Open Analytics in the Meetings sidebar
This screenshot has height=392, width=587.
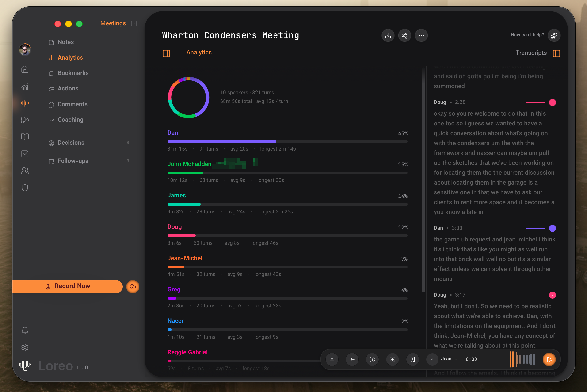pyautogui.click(x=70, y=57)
